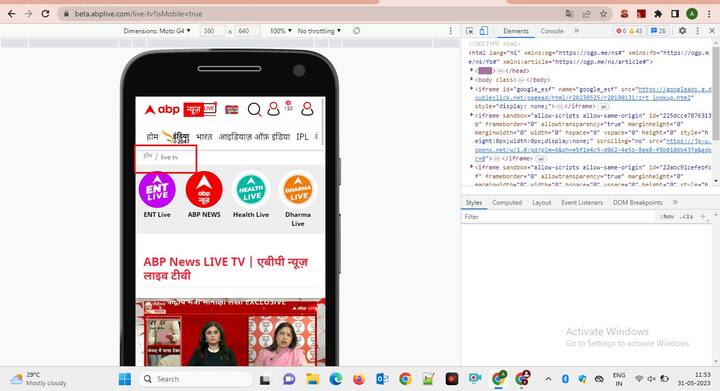This screenshot has width=720, height=391.
Task: Activate DevTools inspect element picker
Action: point(470,31)
